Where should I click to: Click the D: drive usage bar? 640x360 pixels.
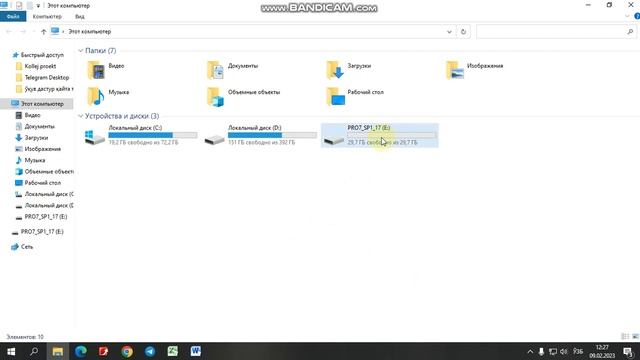(272, 135)
